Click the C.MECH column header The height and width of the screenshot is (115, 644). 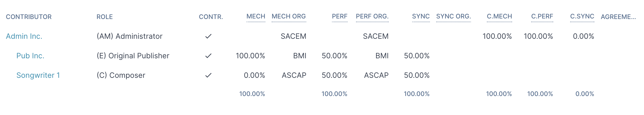(x=499, y=16)
